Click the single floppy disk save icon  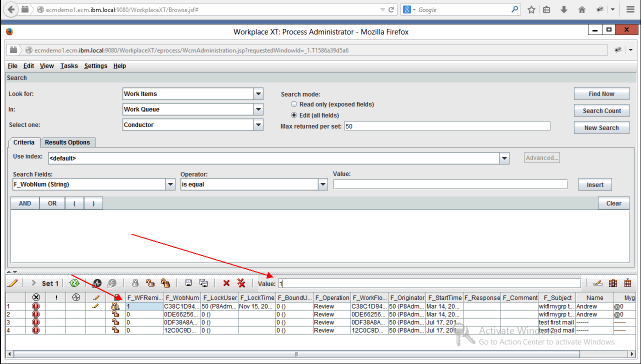(188, 283)
